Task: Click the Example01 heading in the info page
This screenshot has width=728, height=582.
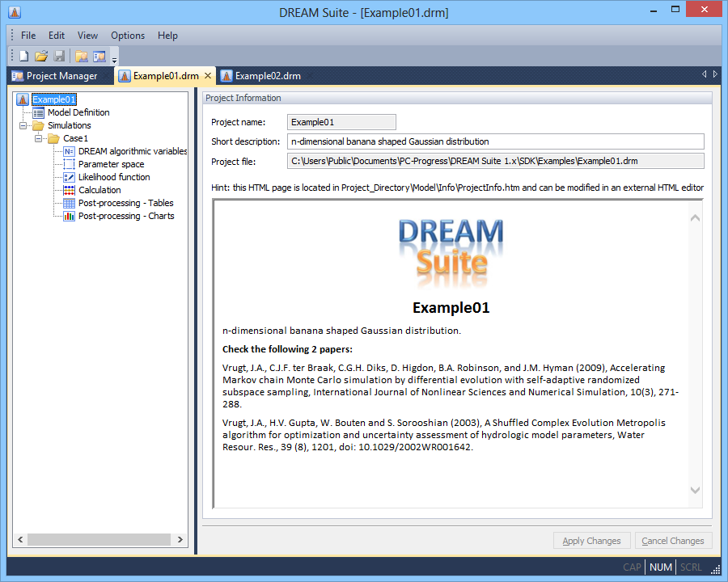Action: pyautogui.click(x=451, y=308)
